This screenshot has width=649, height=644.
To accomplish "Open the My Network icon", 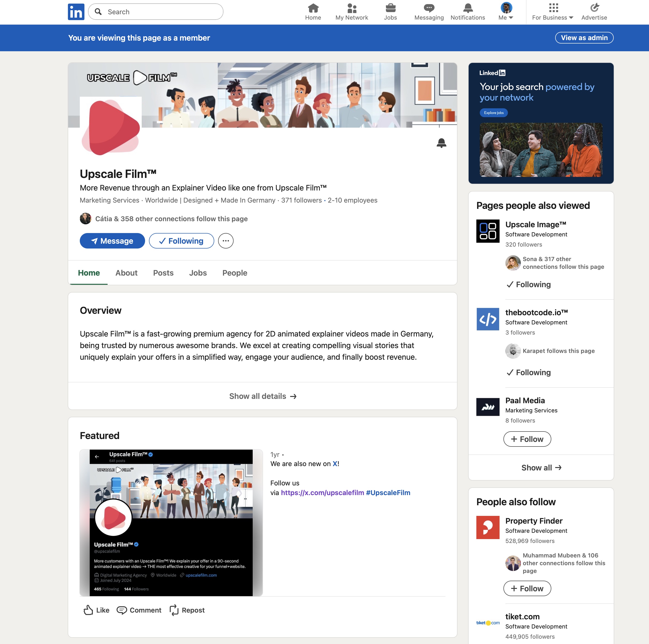I will 351,8.
